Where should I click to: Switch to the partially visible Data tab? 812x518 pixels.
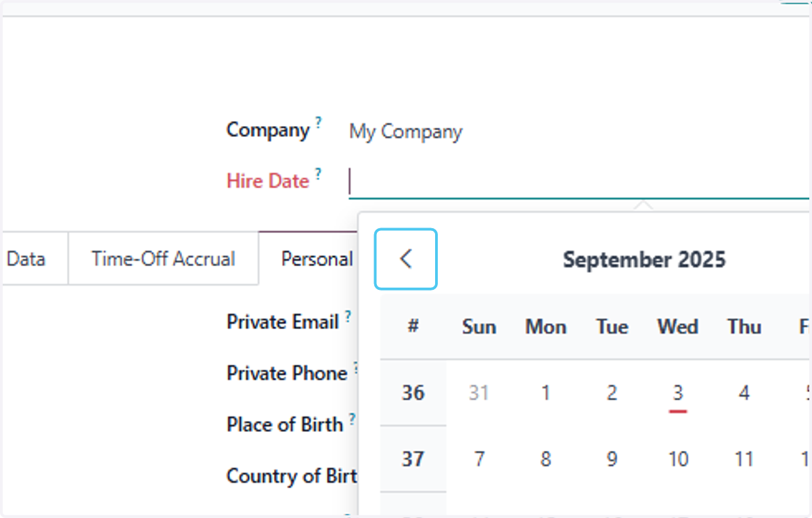pyautogui.click(x=26, y=259)
